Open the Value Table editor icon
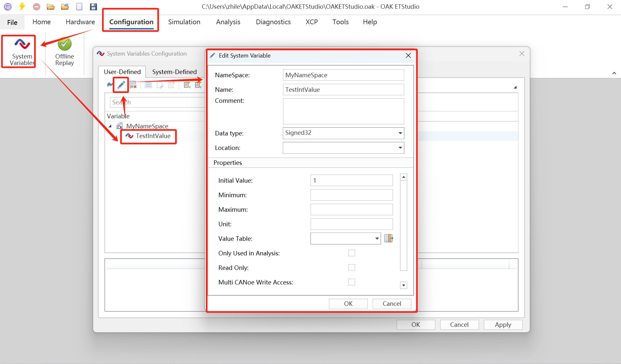This screenshot has height=364, width=621. (388, 239)
